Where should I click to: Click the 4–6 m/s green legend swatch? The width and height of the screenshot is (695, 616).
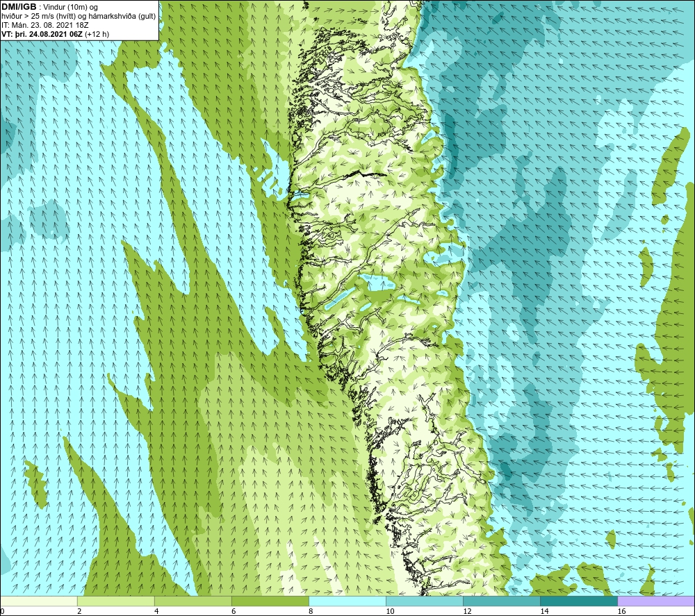193,601
